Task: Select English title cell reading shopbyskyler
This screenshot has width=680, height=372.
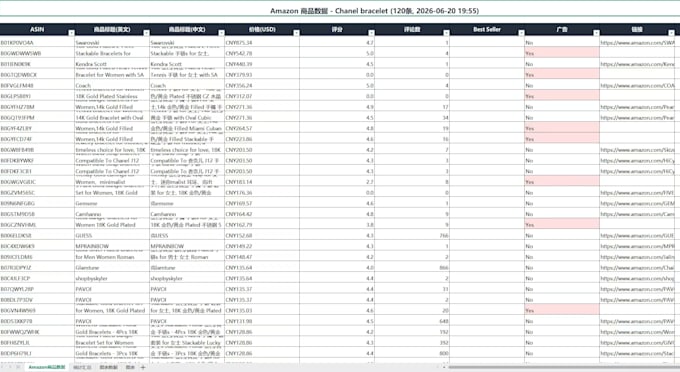Action: (112, 278)
